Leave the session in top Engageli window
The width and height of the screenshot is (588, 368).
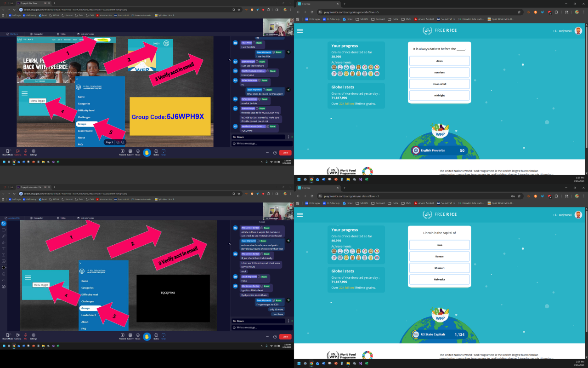click(x=285, y=152)
